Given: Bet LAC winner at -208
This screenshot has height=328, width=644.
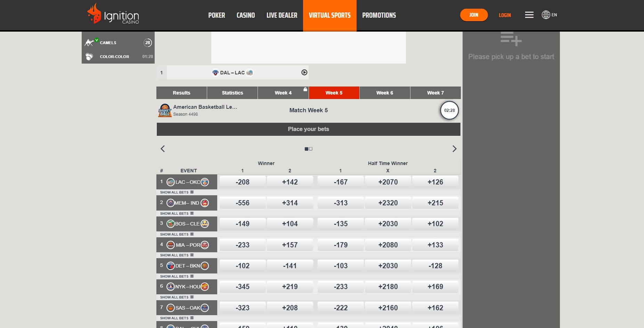Looking at the screenshot, I should (243, 182).
